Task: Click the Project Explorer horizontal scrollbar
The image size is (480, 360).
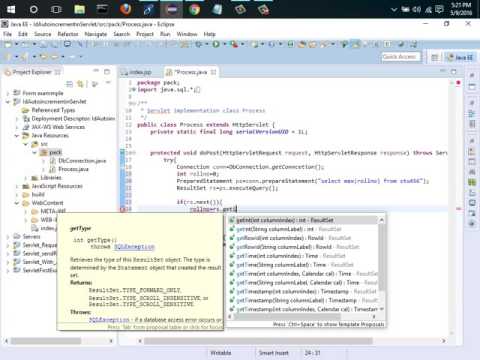Action: 46,341
